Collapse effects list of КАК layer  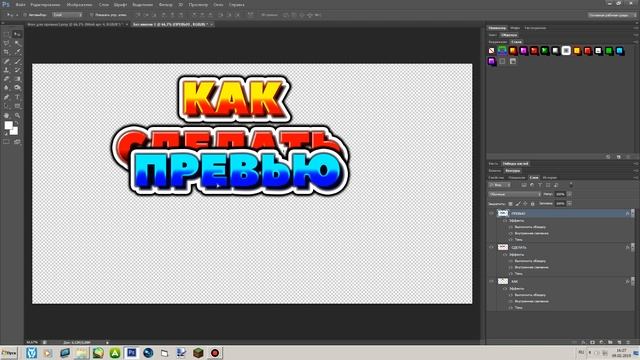[x=632, y=281]
